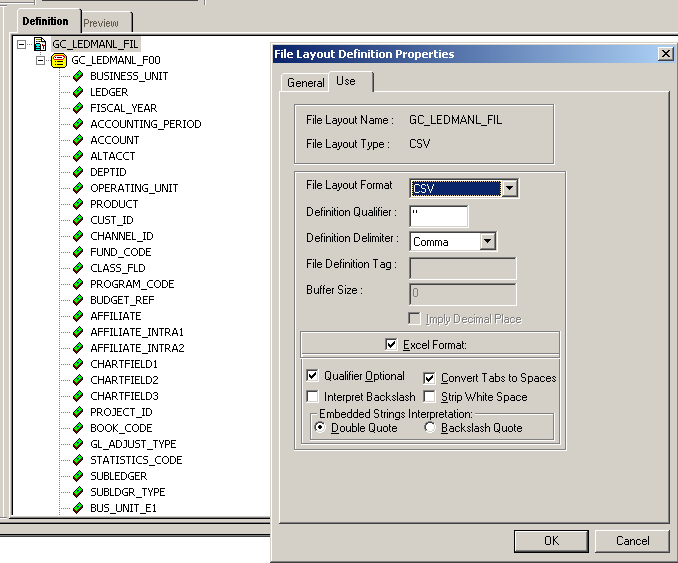Click the CHARTFIELD1 field diamond icon
678x563 pixels.
(78, 364)
